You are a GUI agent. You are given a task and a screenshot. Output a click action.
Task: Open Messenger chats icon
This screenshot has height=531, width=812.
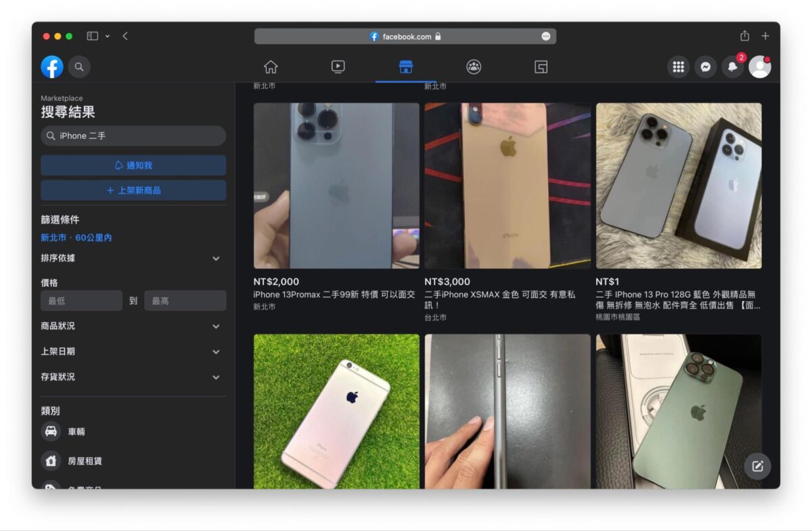coord(706,67)
